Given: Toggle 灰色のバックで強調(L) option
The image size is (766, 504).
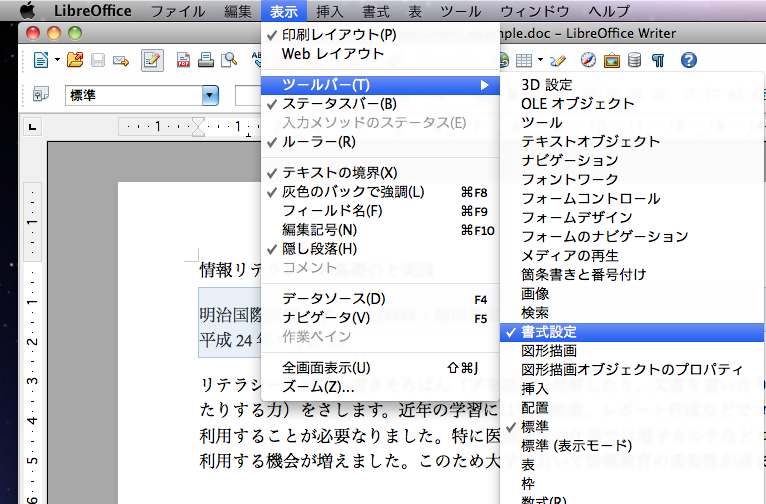Looking at the screenshot, I should pyautogui.click(x=380, y=191).
